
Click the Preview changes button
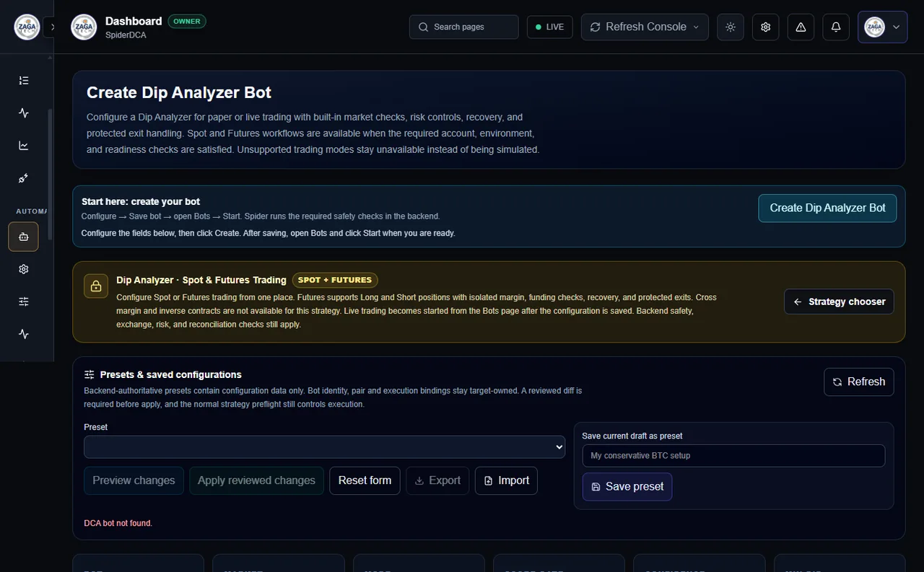click(x=134, y=480)
